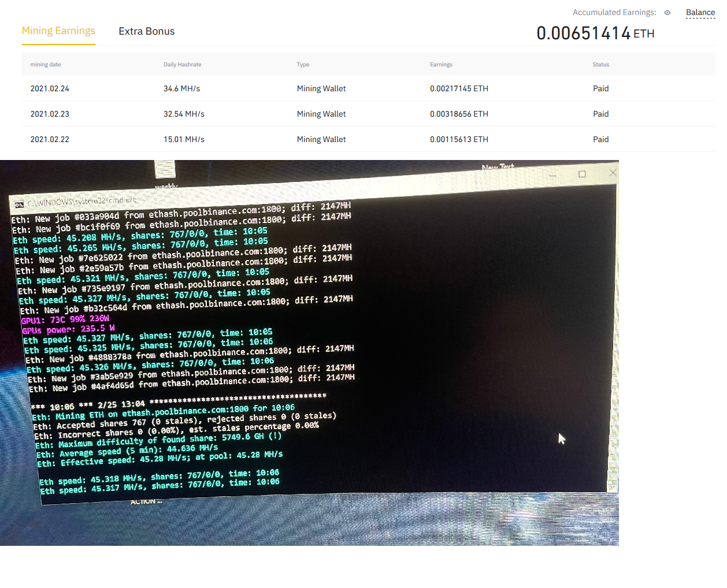Minimize the cmd.exe window
This screenshot has width=727, height=588.
tap(553, 176)
